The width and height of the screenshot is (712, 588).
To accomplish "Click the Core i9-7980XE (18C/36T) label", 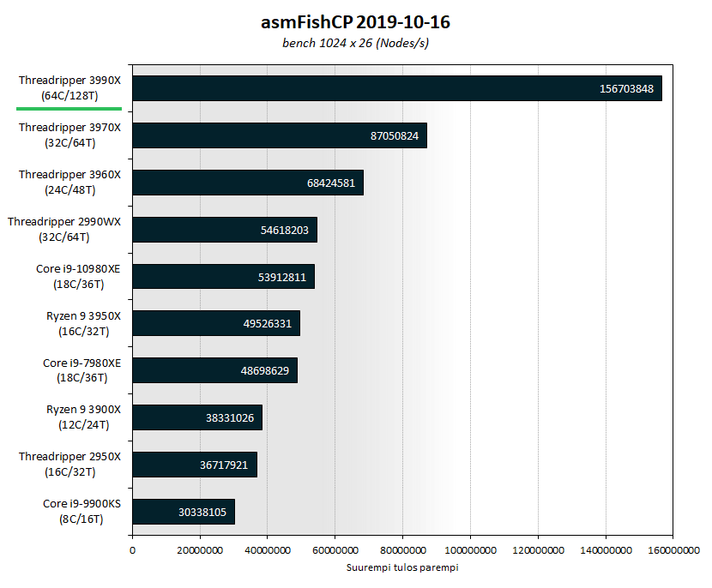I will point(82,370).
